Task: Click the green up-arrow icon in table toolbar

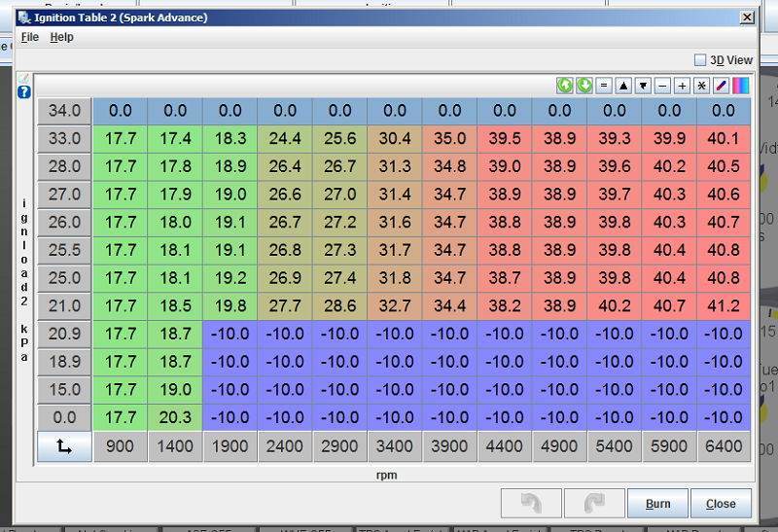Action: pos(564,86)
